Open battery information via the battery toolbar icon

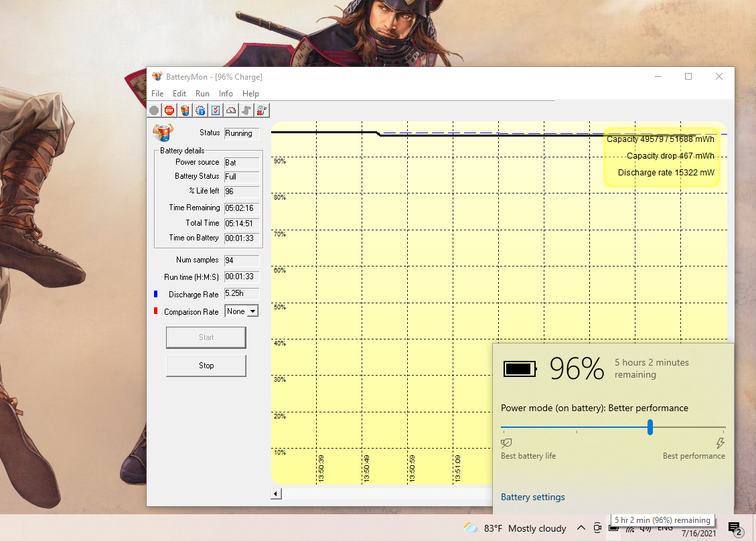(x=185, y=110)
